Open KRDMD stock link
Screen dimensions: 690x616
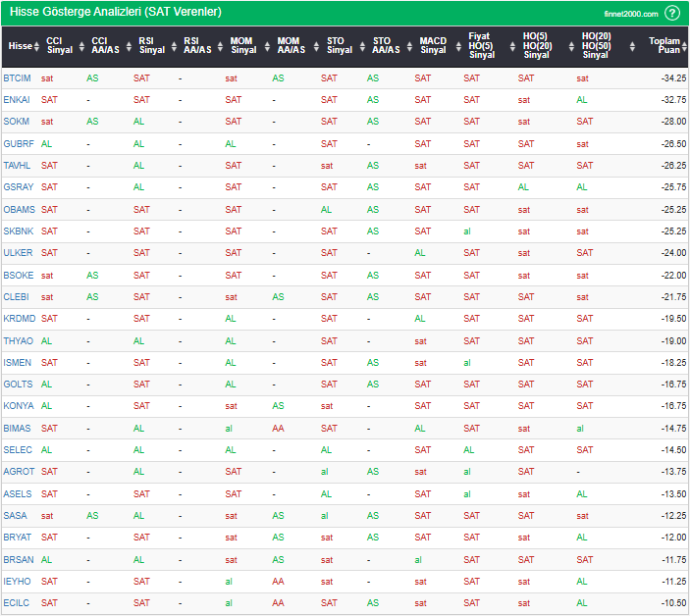coord(20,319)
